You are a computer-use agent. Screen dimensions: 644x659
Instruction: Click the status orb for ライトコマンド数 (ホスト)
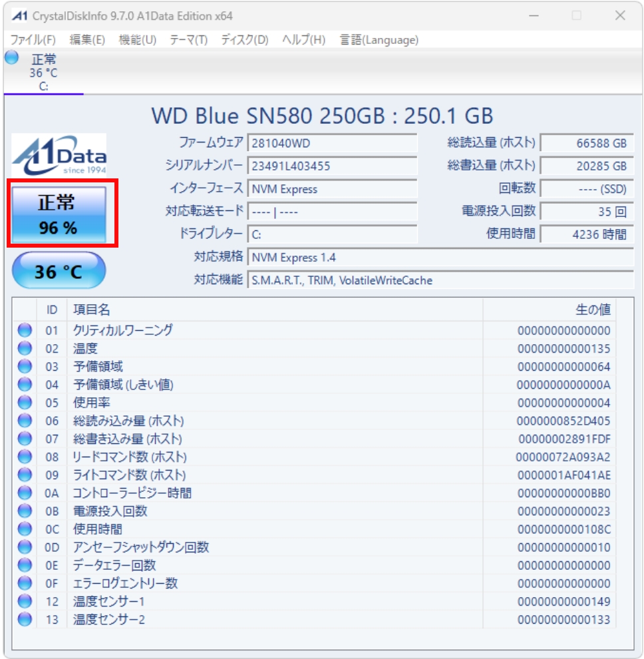click(x=25, y=475)
